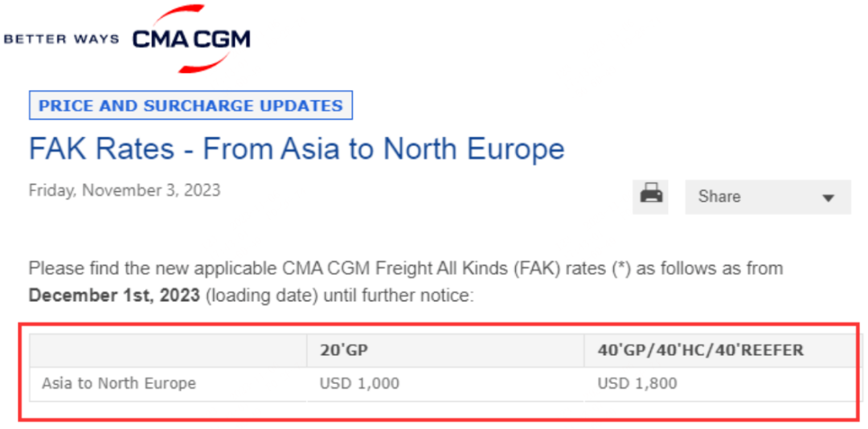Image resolution: width=868 pixels, height=429 pixels.
Task: Select the Friday, November 3, 2023 date text
Action: (125, 190)
